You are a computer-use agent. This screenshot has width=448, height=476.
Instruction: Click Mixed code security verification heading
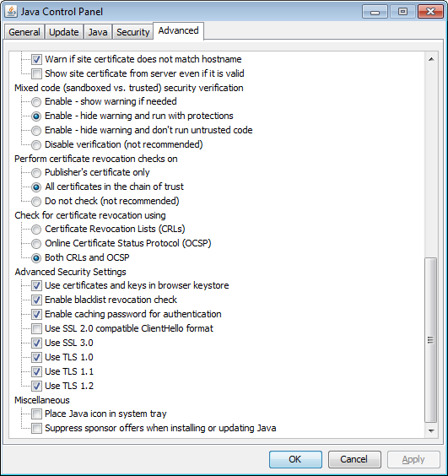[x=129, y=88]
